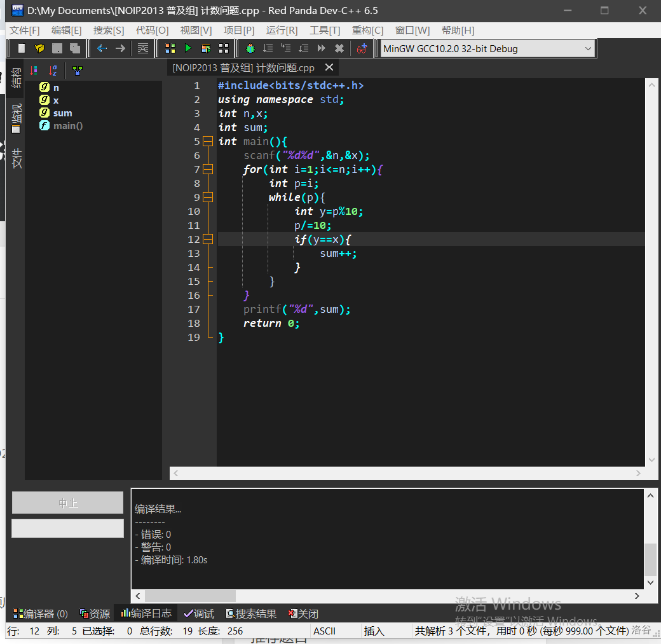661x644 pixels.
Task: Click the New file toolbar icon
Action: [x=22, y=48]
